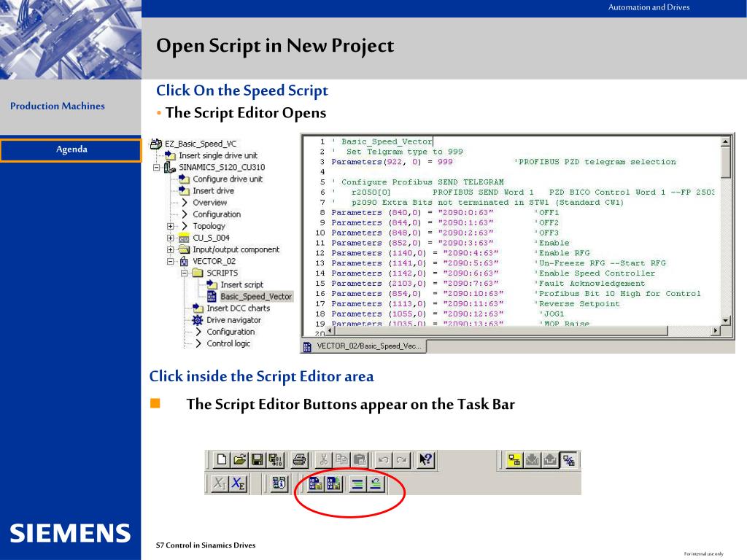Image resolution: width=747 pixels, height=560 pixels.
Task: Collapse the VECTOR_02 tree node
Action: pyautogui.click(x=170, y=262)
